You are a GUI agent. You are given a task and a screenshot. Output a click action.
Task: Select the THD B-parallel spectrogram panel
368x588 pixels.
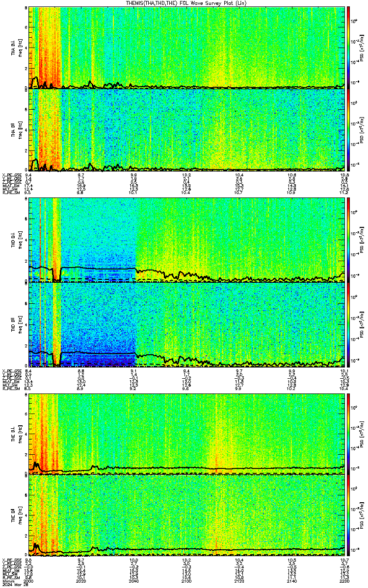[186, 324]
